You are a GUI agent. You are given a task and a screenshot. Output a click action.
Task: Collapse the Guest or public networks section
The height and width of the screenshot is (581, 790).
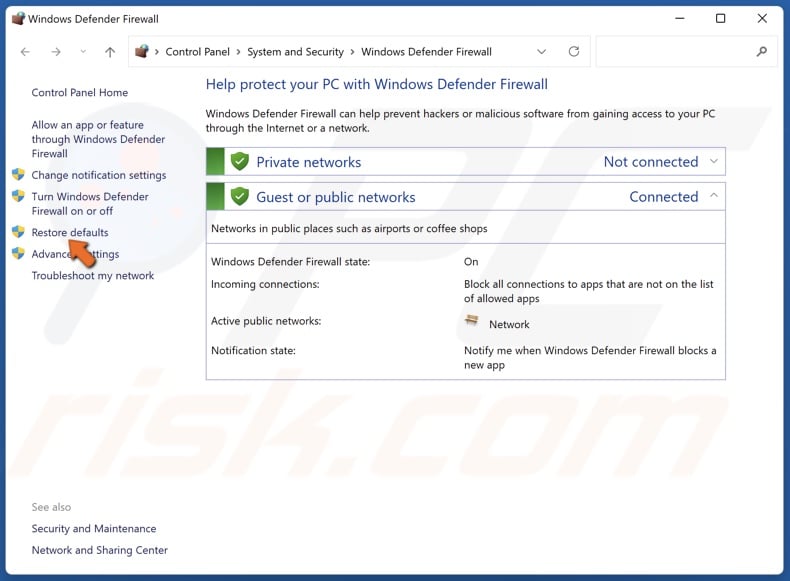click(713, 197)
